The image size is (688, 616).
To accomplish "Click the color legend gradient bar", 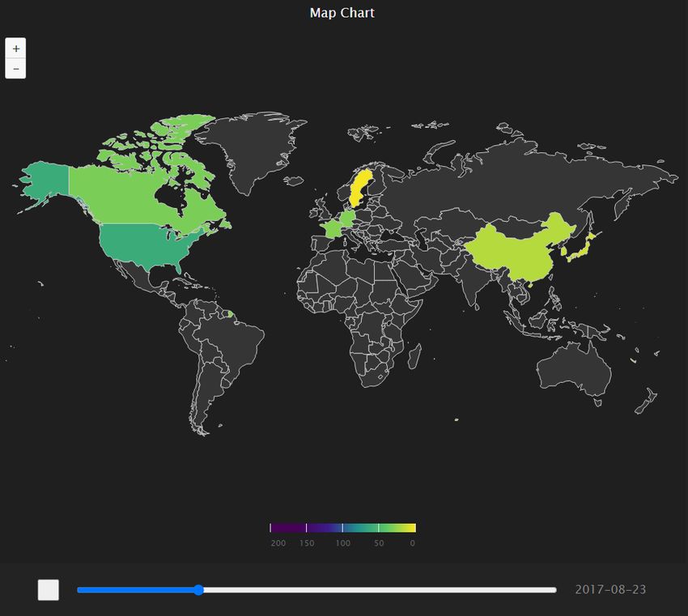I will pos(342,528).
